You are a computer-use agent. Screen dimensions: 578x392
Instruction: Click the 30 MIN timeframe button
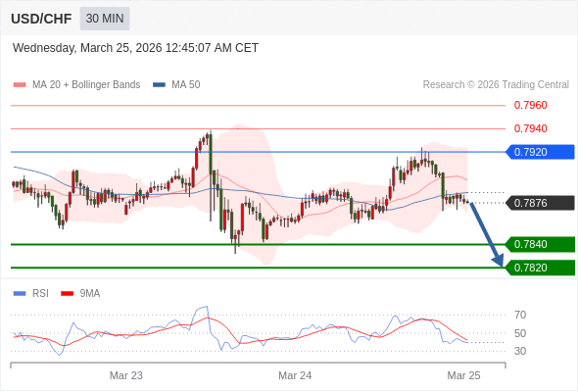point(105,19)
